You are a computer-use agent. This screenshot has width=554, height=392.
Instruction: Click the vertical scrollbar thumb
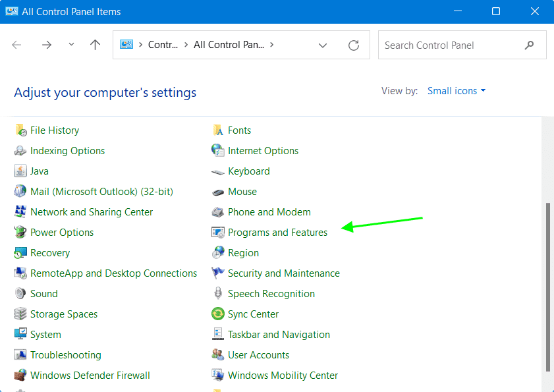click(547, 287)
